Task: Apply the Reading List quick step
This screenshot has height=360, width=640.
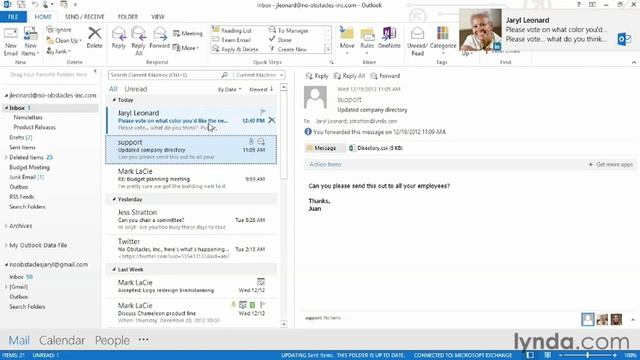Action: [x=232, y=31]
